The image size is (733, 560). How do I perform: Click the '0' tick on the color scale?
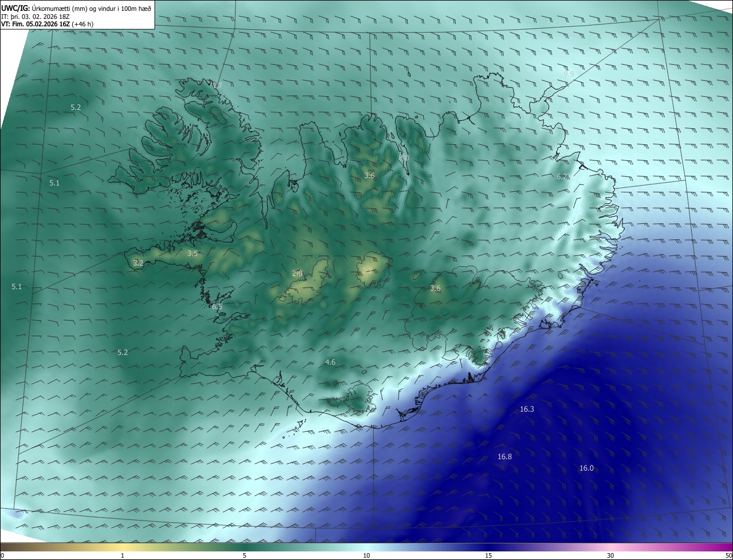pos(2,555)
